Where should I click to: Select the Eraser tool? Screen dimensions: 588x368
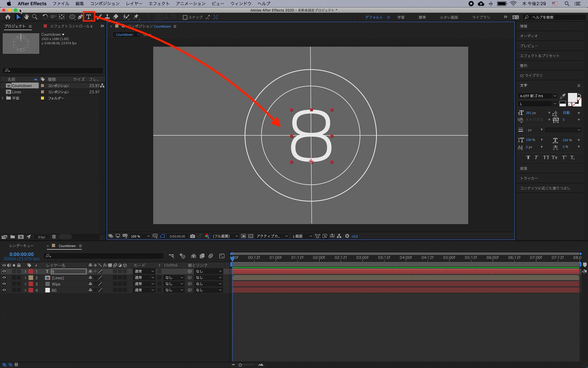[x=116, y=17]
